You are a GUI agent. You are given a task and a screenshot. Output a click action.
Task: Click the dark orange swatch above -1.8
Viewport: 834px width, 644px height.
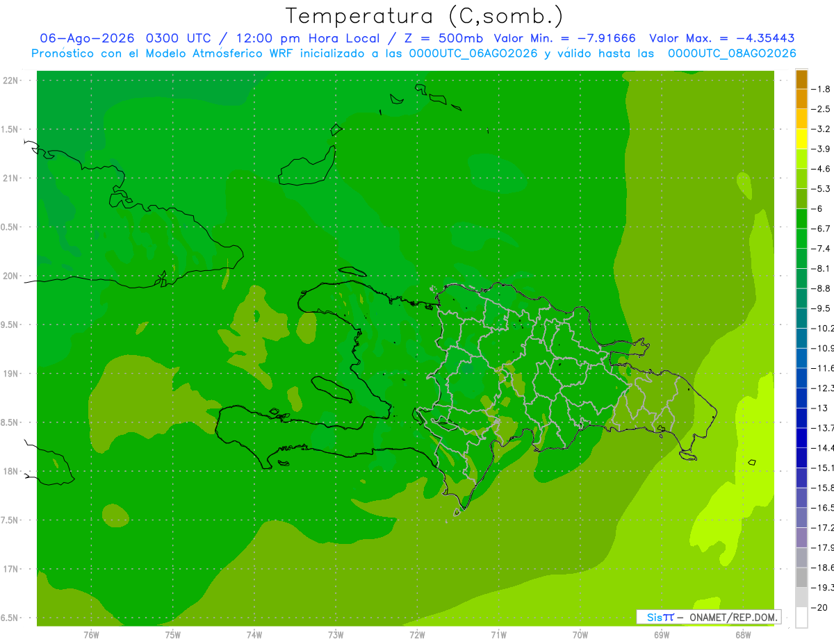point(801,79)
